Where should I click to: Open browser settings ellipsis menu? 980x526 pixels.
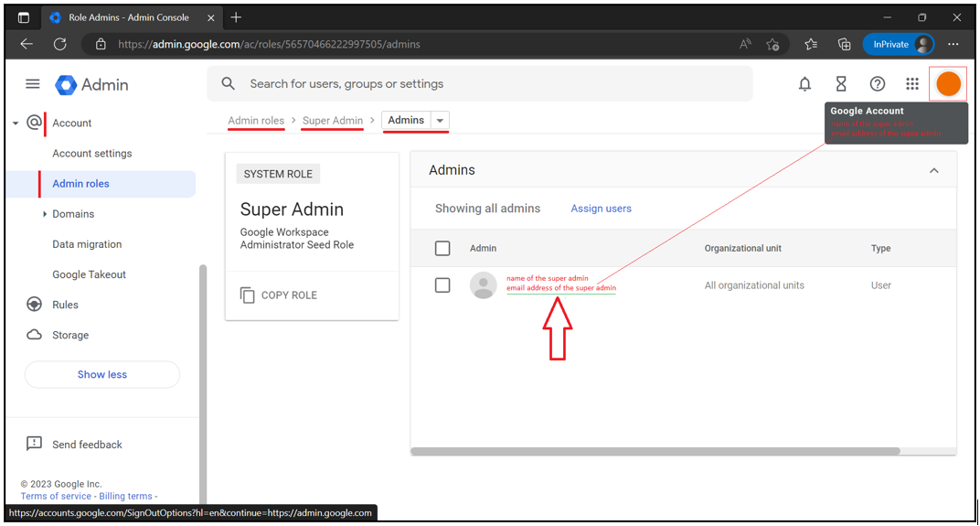(x=953, y=44)
